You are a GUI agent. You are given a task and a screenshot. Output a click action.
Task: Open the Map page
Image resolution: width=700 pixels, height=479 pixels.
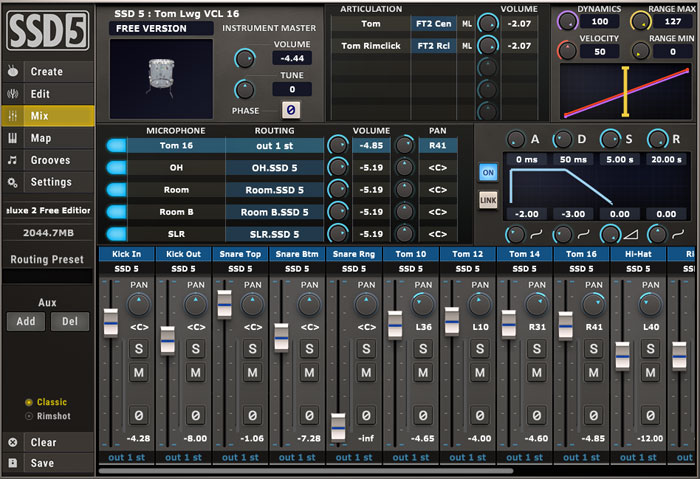48,138
